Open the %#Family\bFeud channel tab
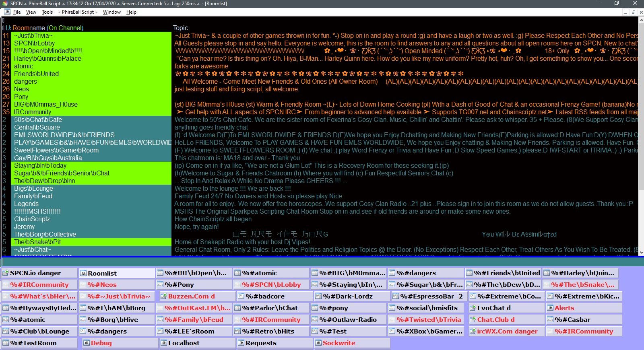The image size is (644, 350). point(194,320)
